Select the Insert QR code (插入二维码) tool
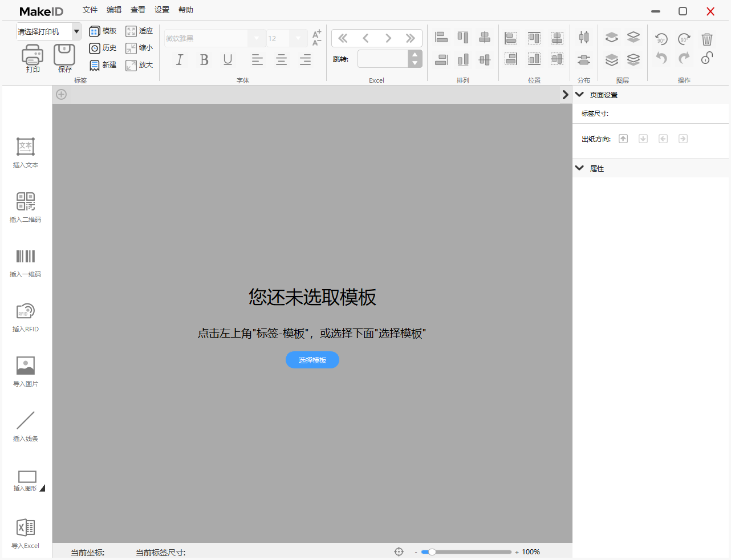The width and height of the screenshot is (731, 560). click(x=26, y=202)
